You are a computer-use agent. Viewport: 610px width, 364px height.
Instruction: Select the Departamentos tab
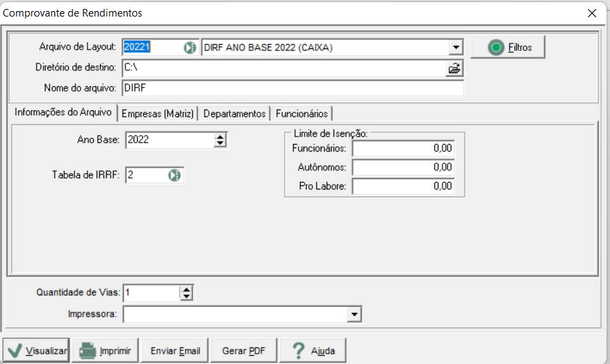(x=234, y=114)
